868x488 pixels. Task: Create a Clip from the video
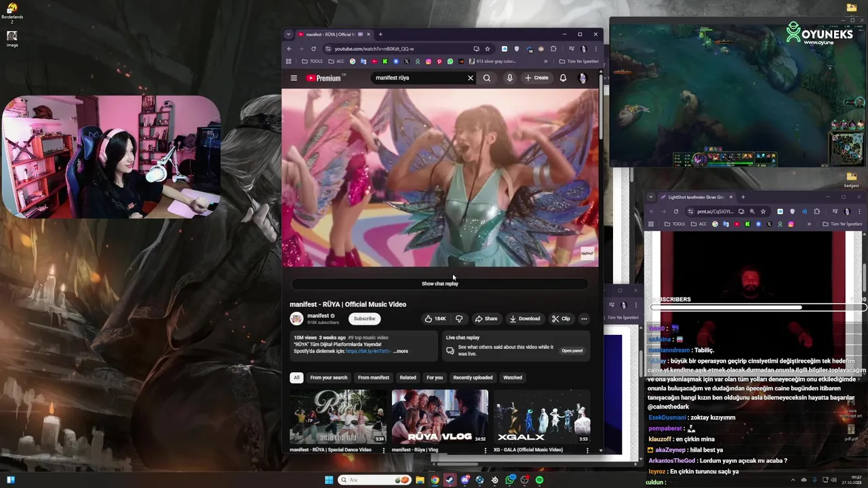561,319
